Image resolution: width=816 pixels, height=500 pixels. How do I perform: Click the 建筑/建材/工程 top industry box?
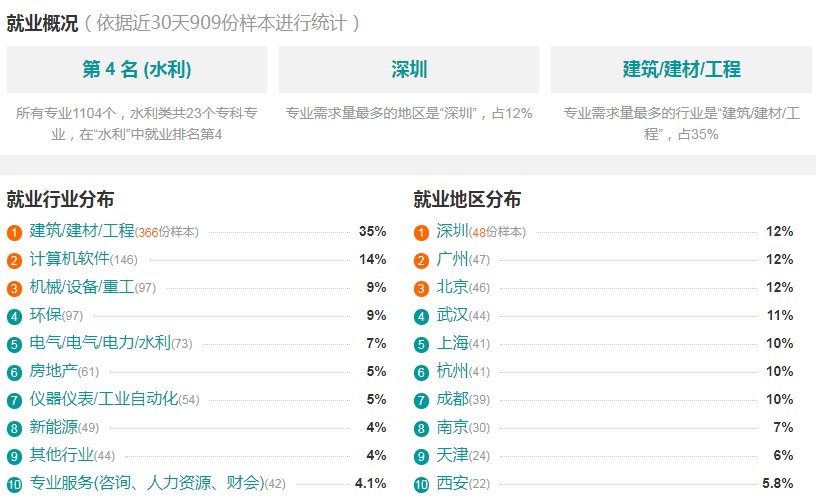[x=681, y=69]
